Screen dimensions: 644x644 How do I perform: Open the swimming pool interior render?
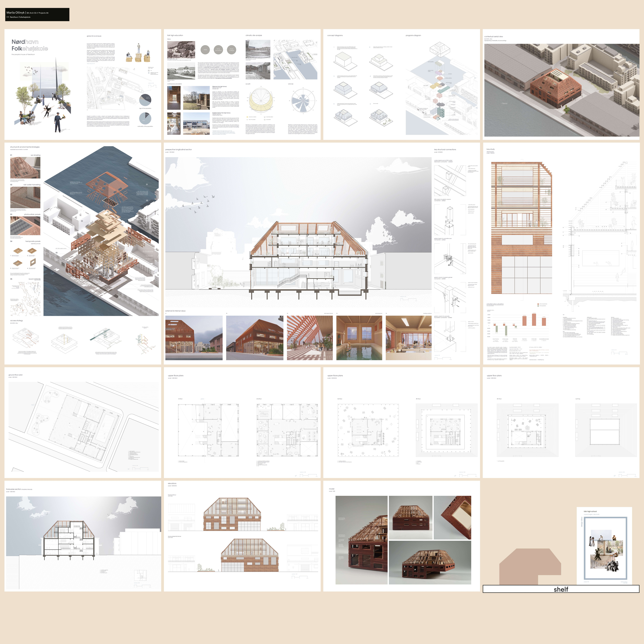click(x=359, y=338)
